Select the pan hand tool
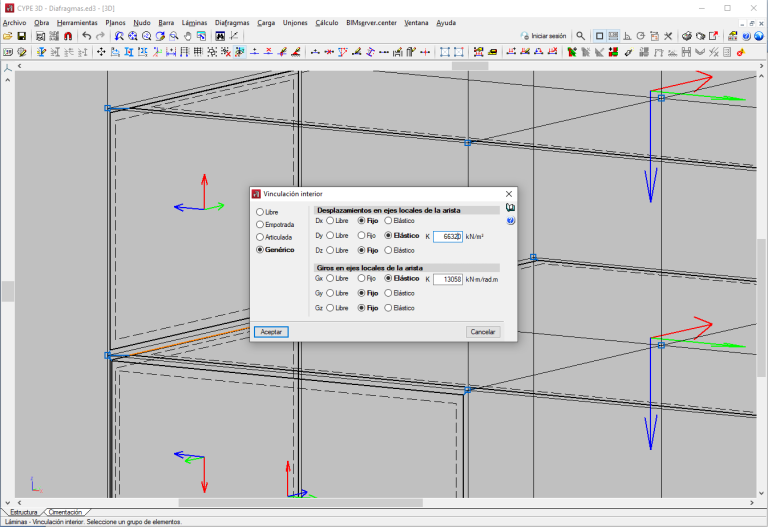Viewport: 768px width, 527px height. [x=188, y=36]
